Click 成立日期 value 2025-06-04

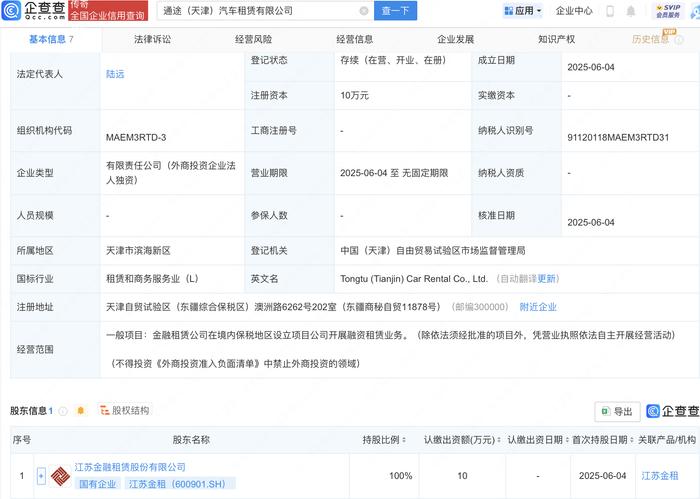[x=591, y=67]
